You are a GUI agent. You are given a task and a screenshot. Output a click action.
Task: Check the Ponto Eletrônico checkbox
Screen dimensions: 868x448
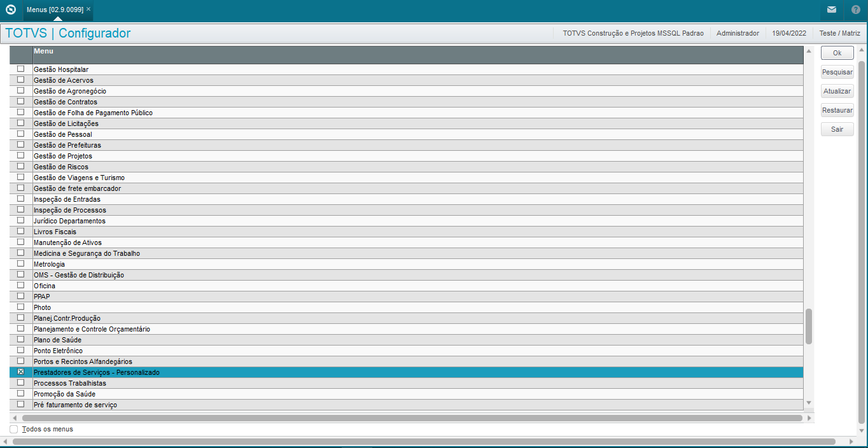tap(20, 350)
